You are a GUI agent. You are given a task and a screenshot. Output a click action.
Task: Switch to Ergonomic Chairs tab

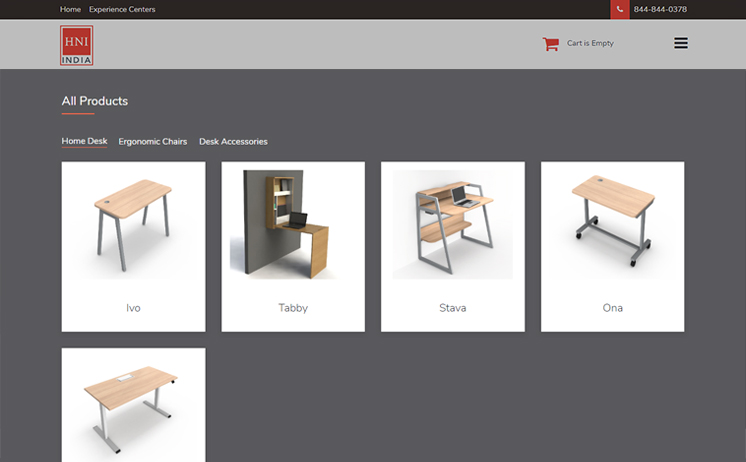tap(153, 141)
